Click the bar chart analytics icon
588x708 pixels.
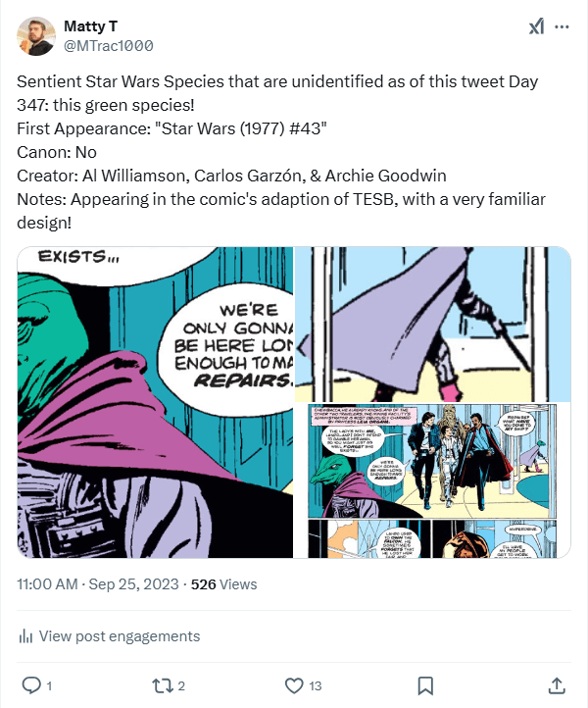[x=26, y=636]
